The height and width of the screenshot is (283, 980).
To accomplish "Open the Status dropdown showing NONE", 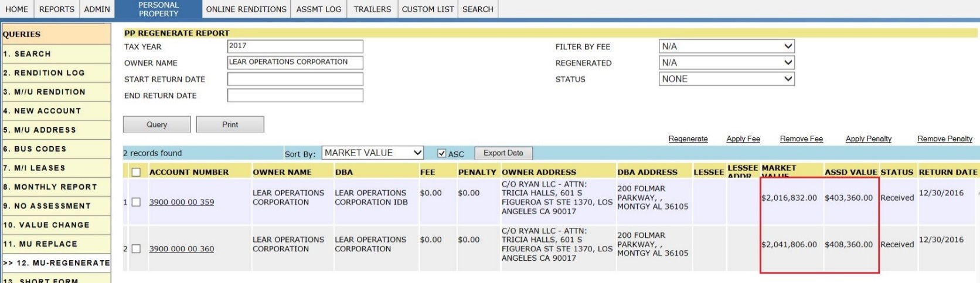I will click(x=726, y=79).
